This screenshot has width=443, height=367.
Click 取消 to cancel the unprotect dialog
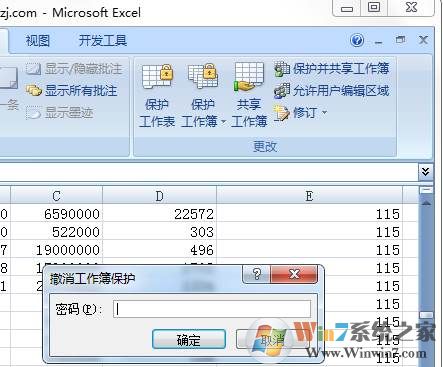pos(272,339)
